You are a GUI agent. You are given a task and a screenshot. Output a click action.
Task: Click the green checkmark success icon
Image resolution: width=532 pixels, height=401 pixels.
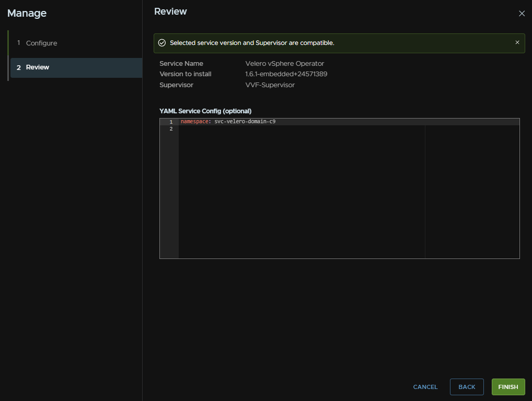coord(162,43)
